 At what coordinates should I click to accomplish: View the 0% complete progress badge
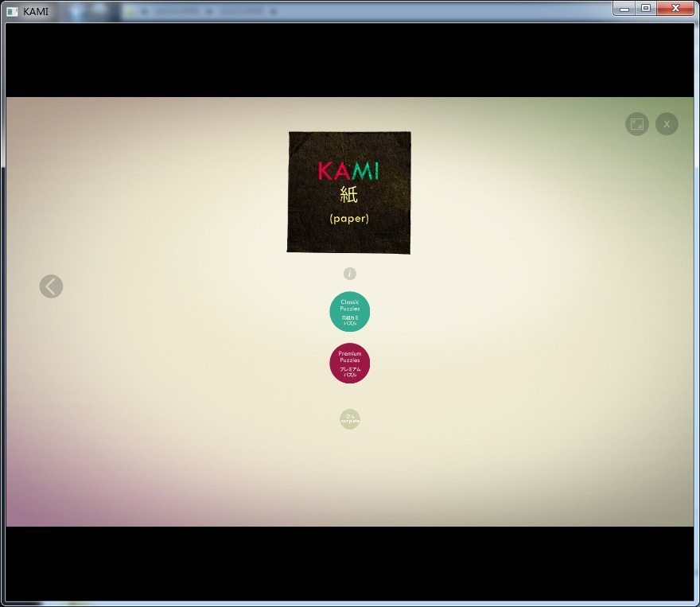[x=349, y=419]
